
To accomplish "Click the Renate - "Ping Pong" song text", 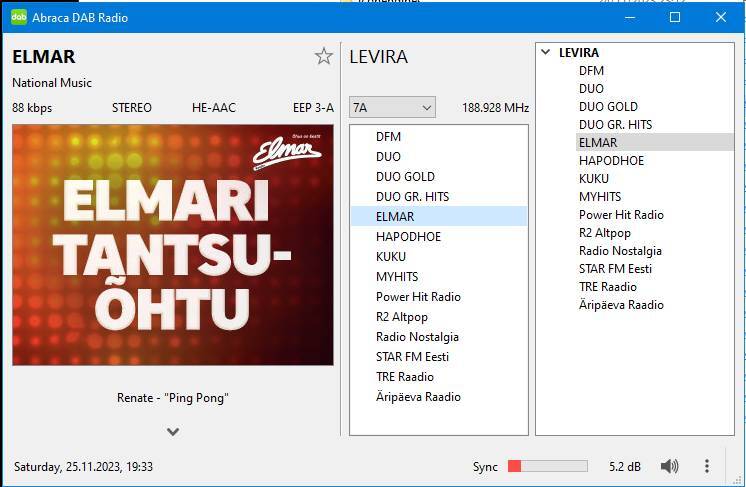I will click(x=173, y=398).
